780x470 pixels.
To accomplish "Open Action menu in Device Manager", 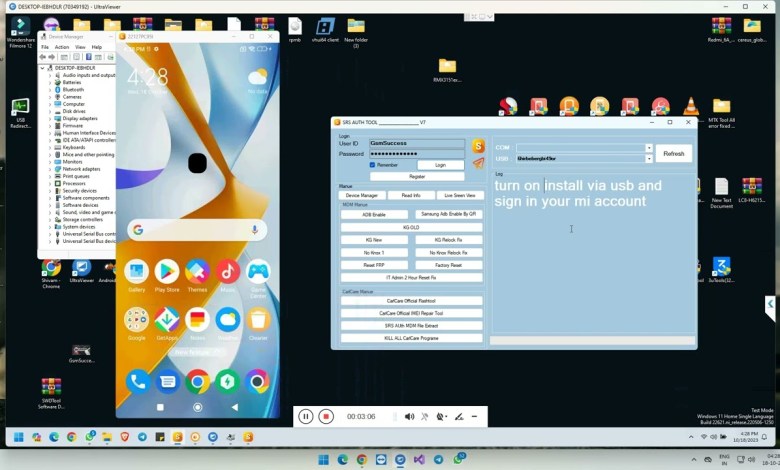I will (62, 47).
